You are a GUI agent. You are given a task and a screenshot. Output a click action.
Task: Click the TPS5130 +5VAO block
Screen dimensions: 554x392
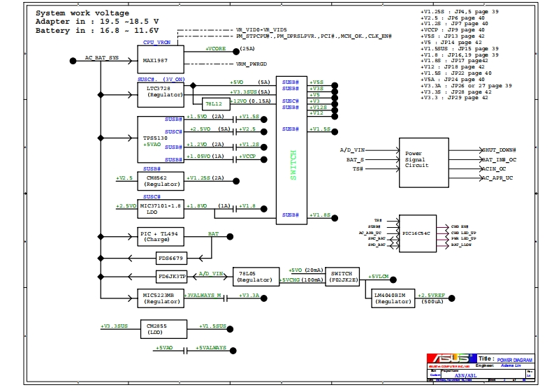click(x=161, y=140)
